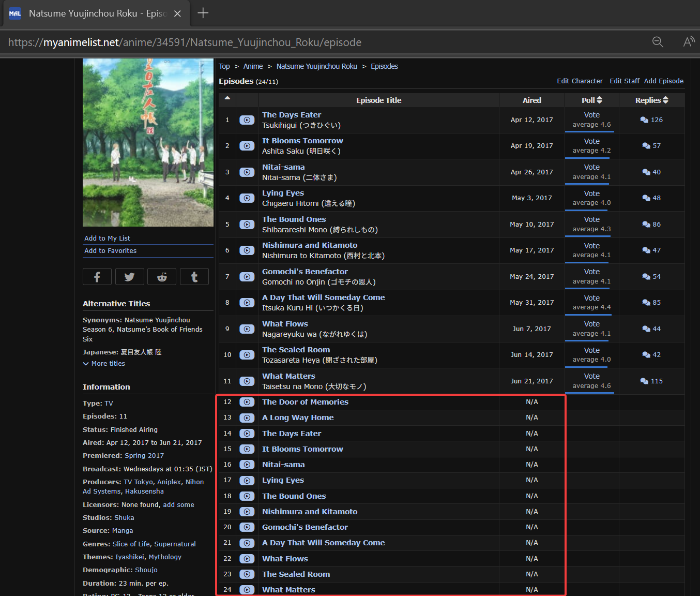Image resolution: width=700 pixels, height=596 pixels.
Task: Click the read aloud icon in address bar
Action: coord(689,42)
